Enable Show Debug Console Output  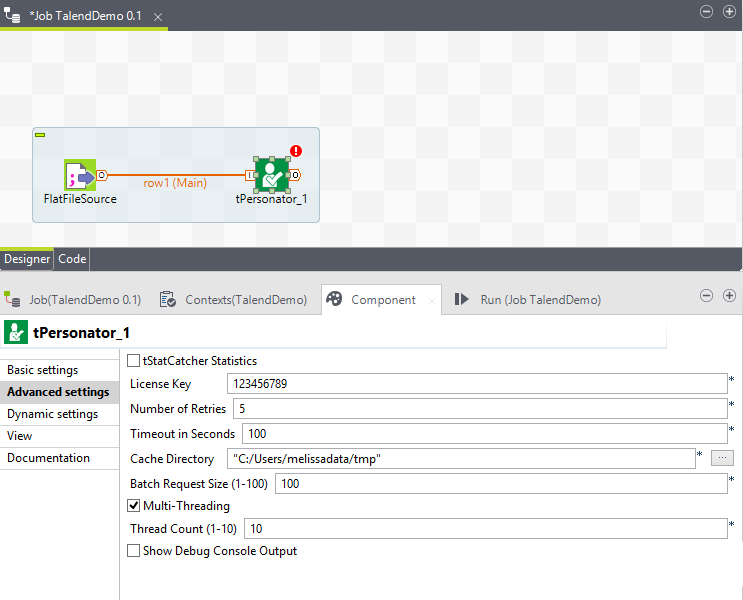click(x=134, y=551)
